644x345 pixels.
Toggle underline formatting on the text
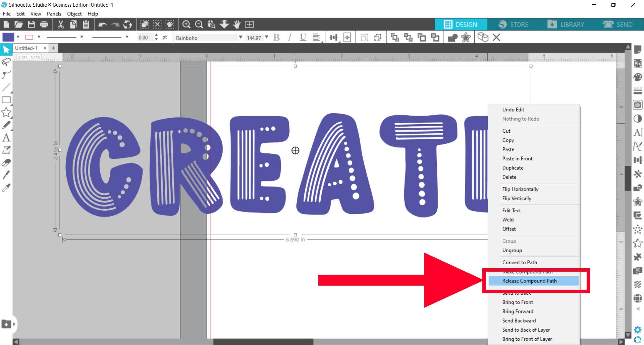[303, 37]
